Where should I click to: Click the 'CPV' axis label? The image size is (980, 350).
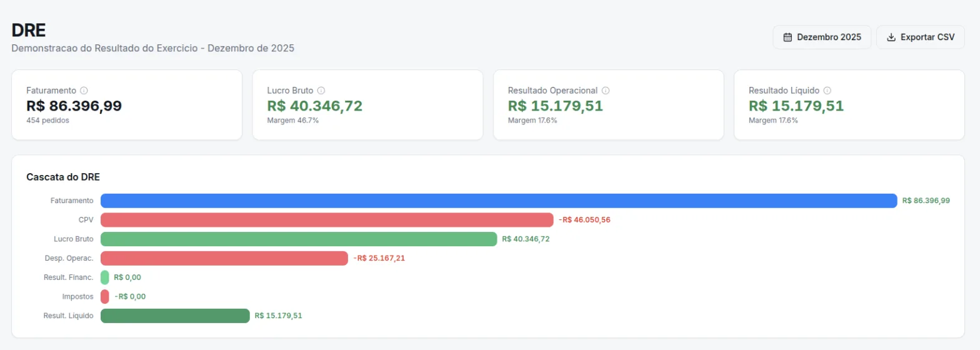pos(86,220)
